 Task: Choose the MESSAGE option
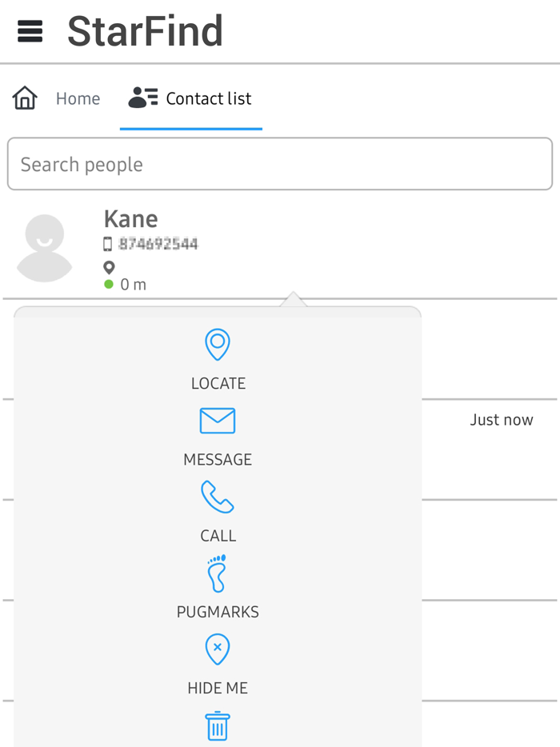(x=218, y=460)
